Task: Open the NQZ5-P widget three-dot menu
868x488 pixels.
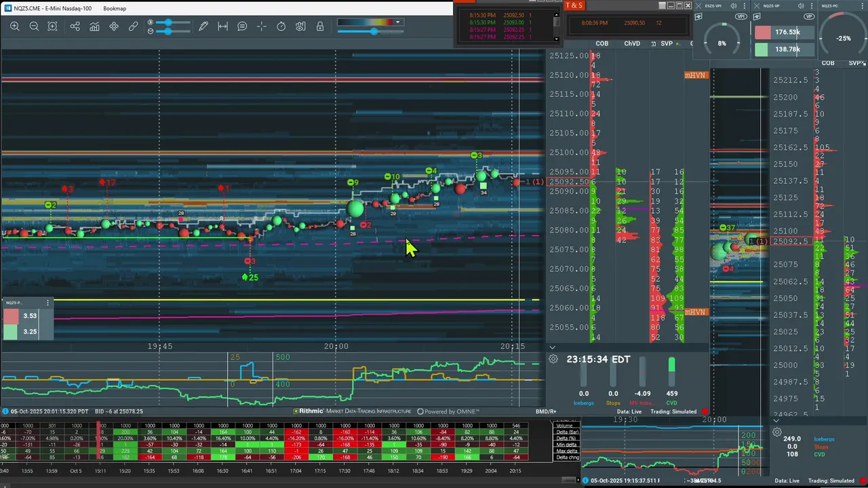Action: coord(47,302)
